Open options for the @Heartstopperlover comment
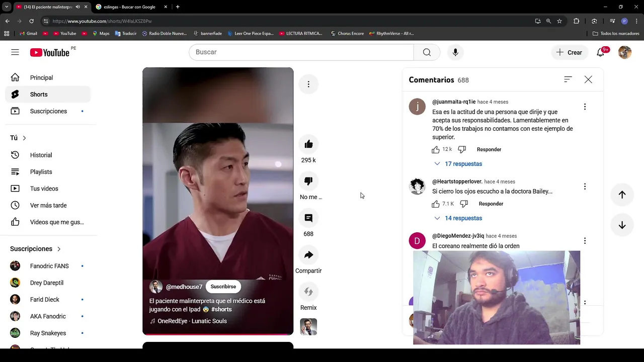 pos(585,187)
